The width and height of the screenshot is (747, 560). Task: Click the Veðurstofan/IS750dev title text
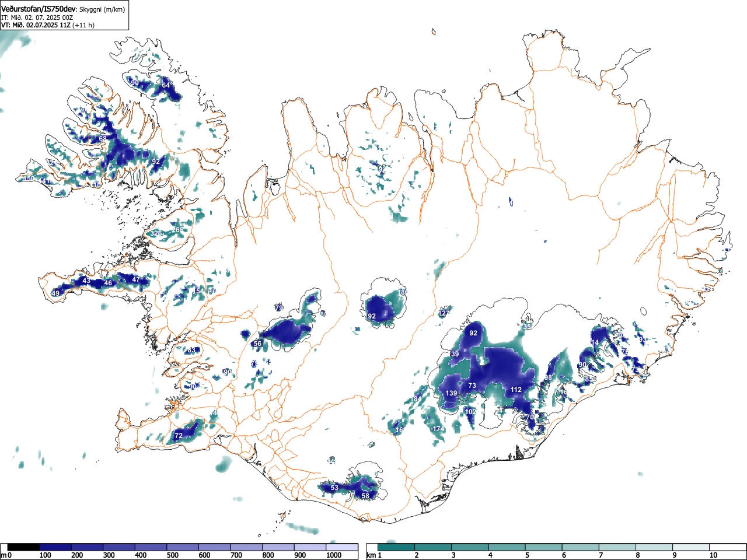coord(39,9)
